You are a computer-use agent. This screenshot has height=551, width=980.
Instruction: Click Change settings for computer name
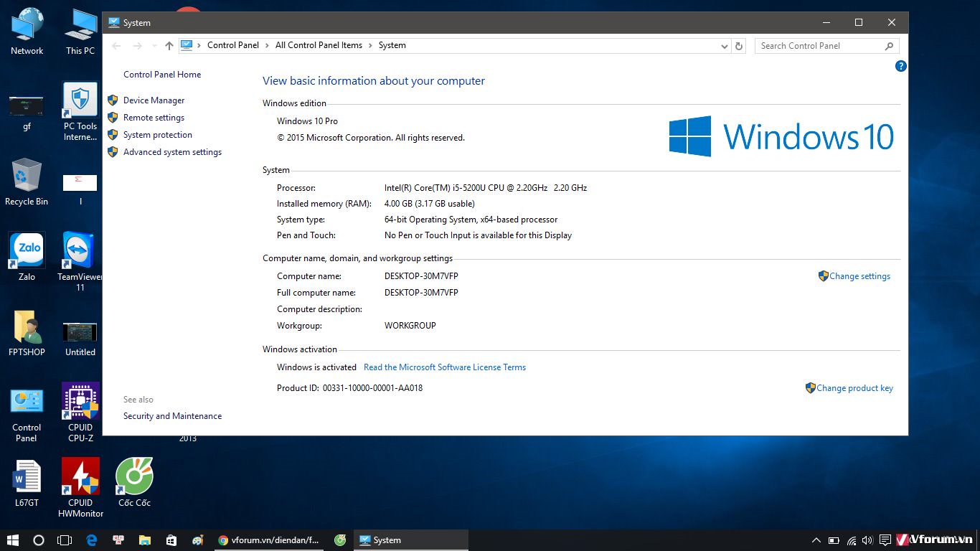tap(859, 276)
